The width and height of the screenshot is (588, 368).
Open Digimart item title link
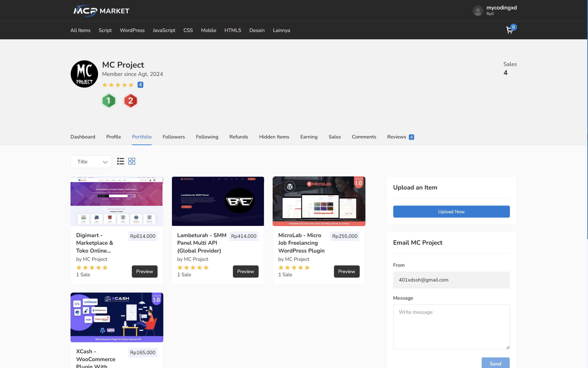click(x=95, y=243)
